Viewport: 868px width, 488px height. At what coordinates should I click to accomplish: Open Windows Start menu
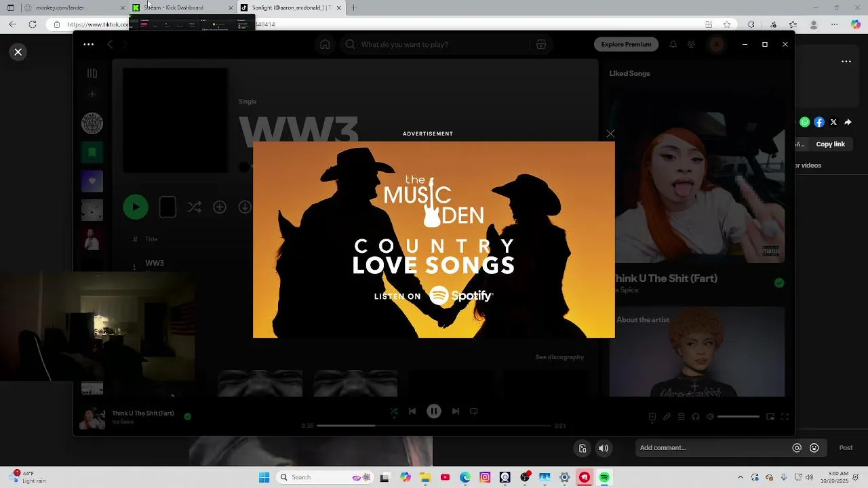point(264,477)
